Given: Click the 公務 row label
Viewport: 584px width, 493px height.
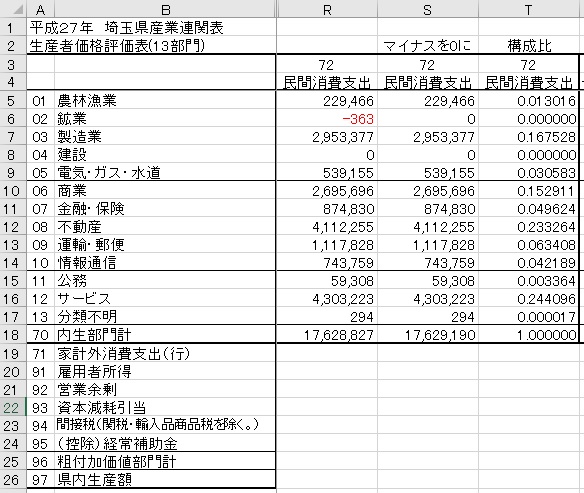Looking at the screenshot, I should 72,281.
